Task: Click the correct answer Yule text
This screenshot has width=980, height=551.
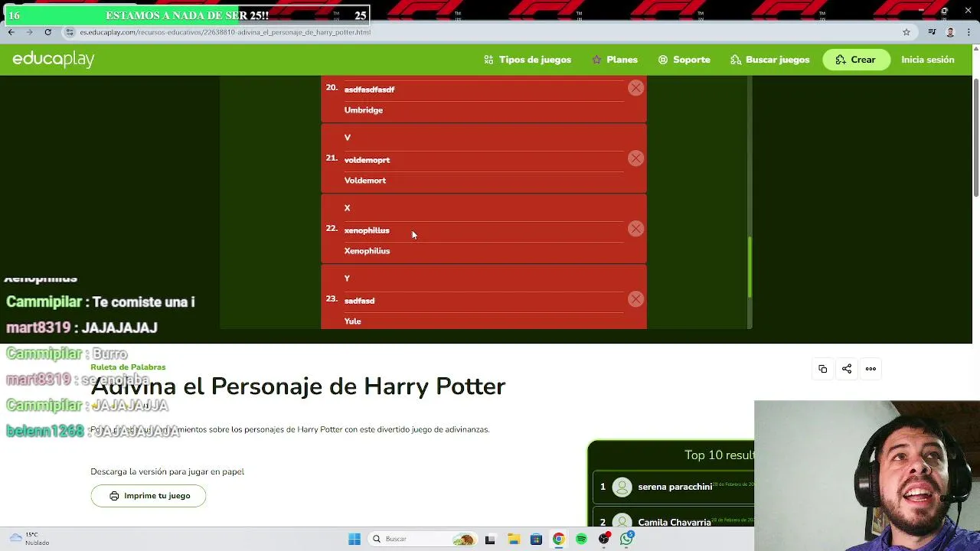Action: point(352,321)
